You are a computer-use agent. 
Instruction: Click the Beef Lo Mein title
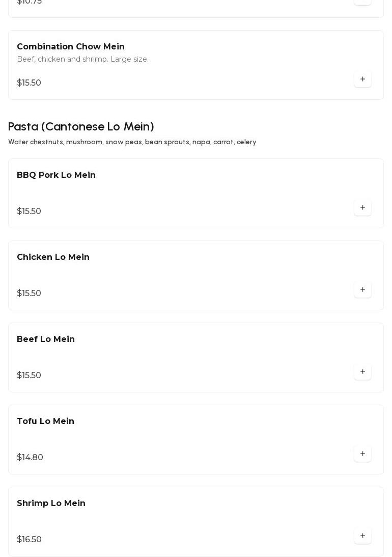click(46, 339)
